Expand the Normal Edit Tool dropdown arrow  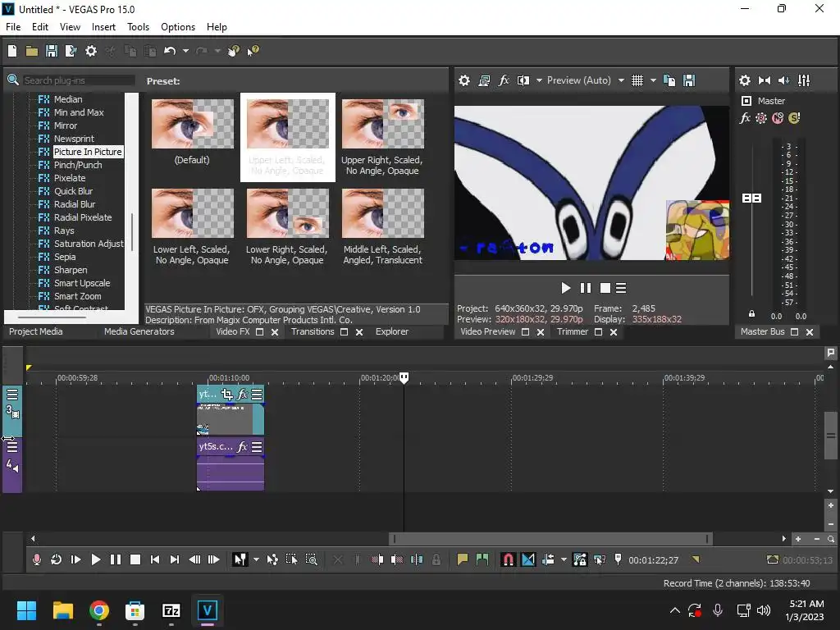tap(256, 559)
